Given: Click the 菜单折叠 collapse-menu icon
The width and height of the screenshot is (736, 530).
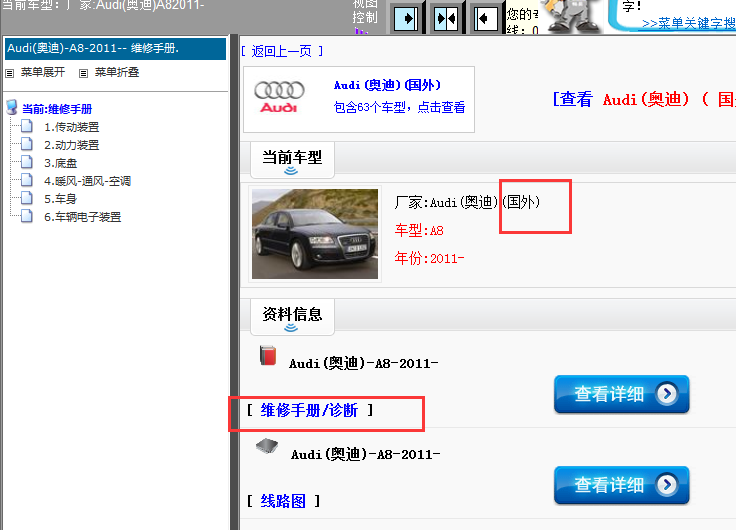Looking at the screenshot, I should pyautogui.click(x=83, y=73).
